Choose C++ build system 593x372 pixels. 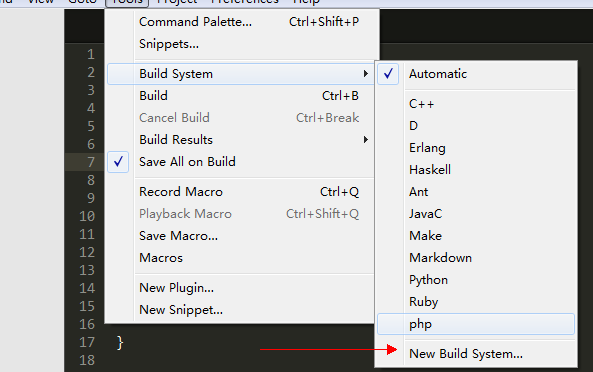tap(476, 104)
